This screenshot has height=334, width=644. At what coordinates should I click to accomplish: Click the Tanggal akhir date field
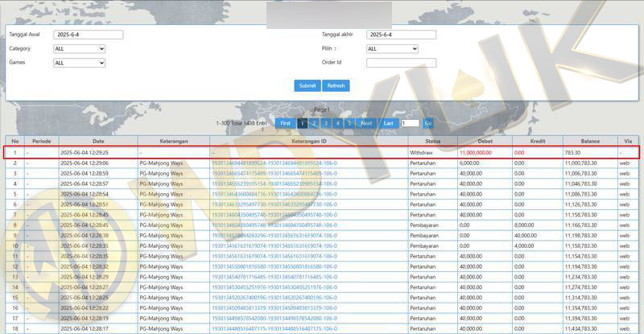pyautogui.click(x=401, y=35)
